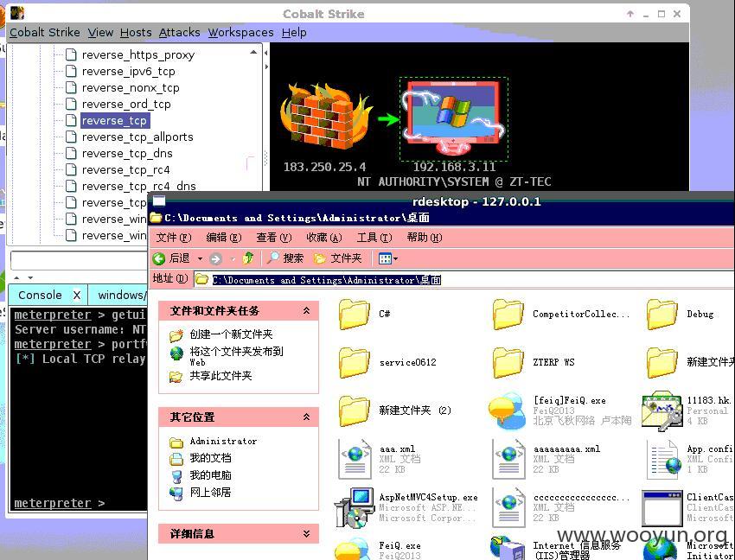Select the ClientCas application icon
The width and height of the screenshot is (735, 560).
tap(661, 507)
